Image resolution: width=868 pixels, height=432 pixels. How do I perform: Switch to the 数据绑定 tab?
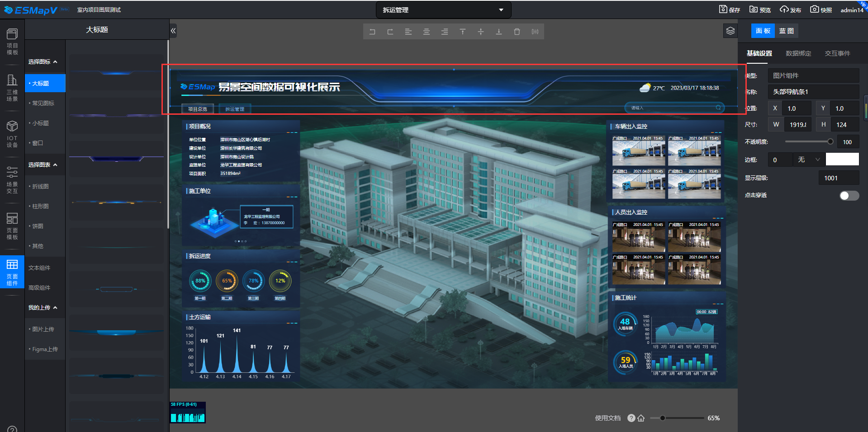798,53
